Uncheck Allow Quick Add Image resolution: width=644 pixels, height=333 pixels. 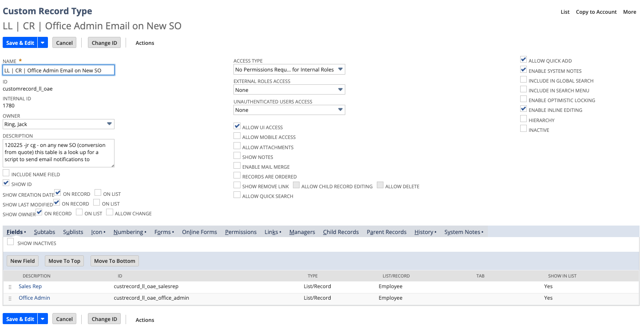pos(524,59)
